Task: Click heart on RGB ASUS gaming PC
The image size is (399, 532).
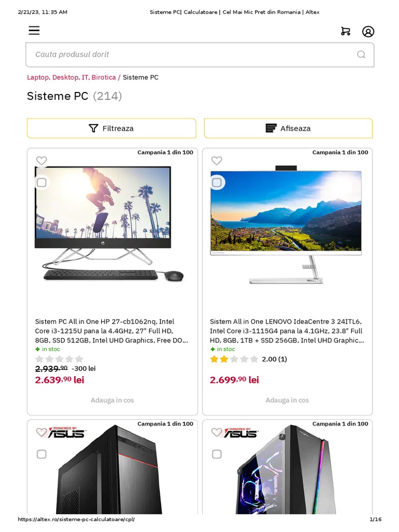Action: point(217,432)
